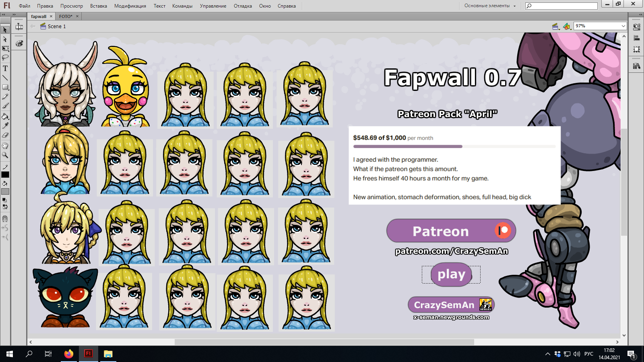Open the Вставка menu

click(99, 6)
